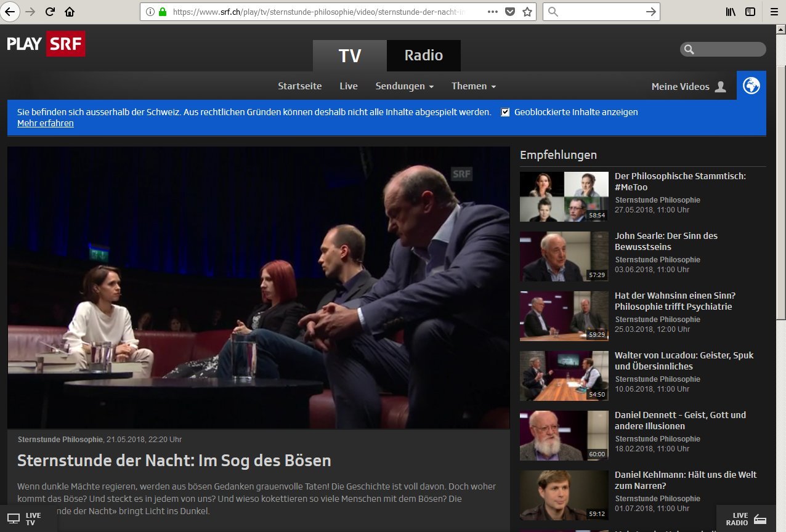Reload the page with the refresh icon
Image resolution: width=786 pixels, height=532 pixels.
pyautogui.click(x=50, y=12)
